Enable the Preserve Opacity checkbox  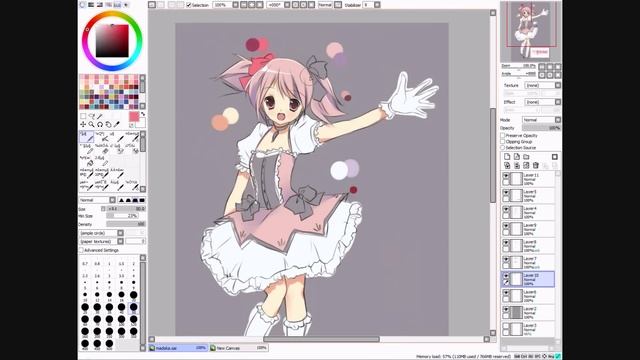503,136
